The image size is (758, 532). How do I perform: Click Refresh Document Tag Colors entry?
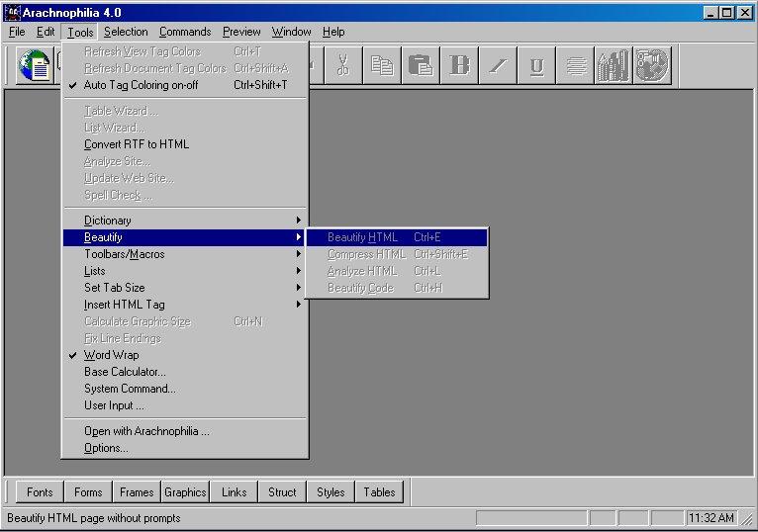[x=186, y=68]
